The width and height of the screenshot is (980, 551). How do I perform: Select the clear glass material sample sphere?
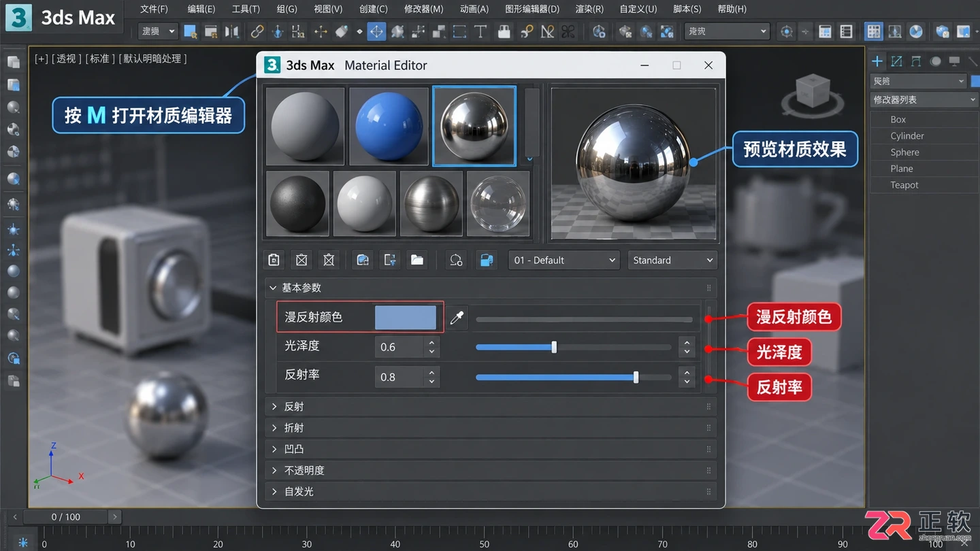(499, 203)
